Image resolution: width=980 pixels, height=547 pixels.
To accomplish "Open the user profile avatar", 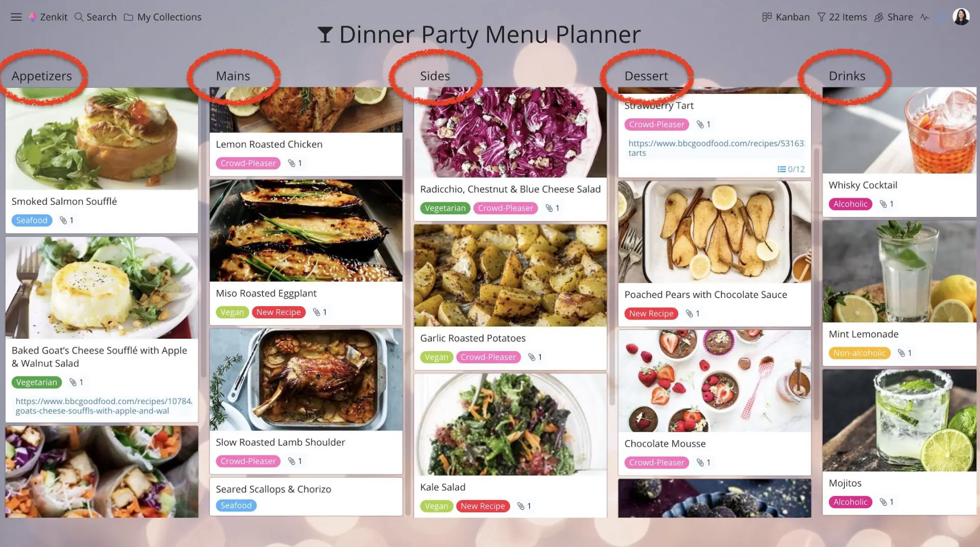I will 961,17.
